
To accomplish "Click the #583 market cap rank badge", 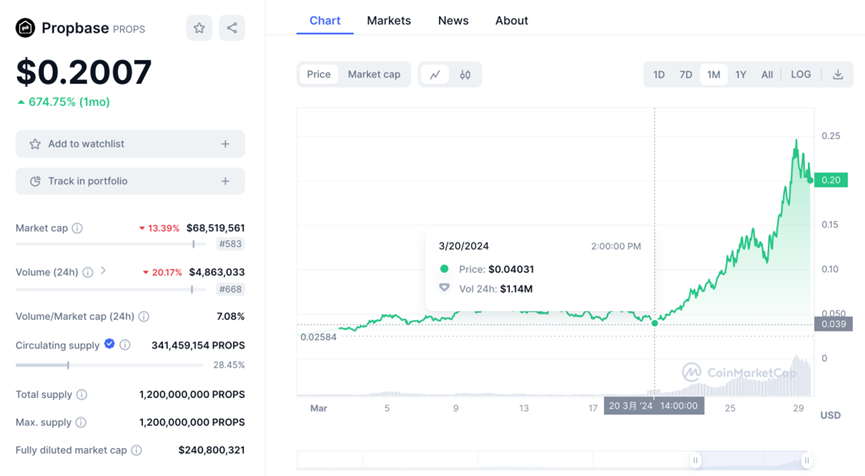I will pos(230,244).
